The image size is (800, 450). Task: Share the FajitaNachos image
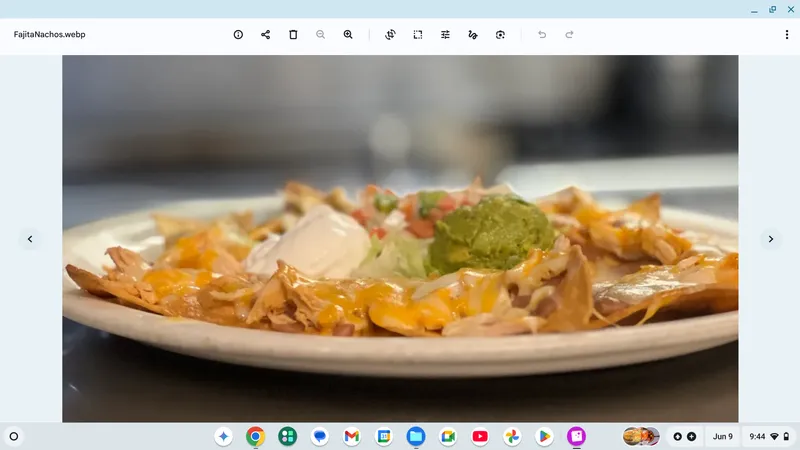(x=266, y=35)
